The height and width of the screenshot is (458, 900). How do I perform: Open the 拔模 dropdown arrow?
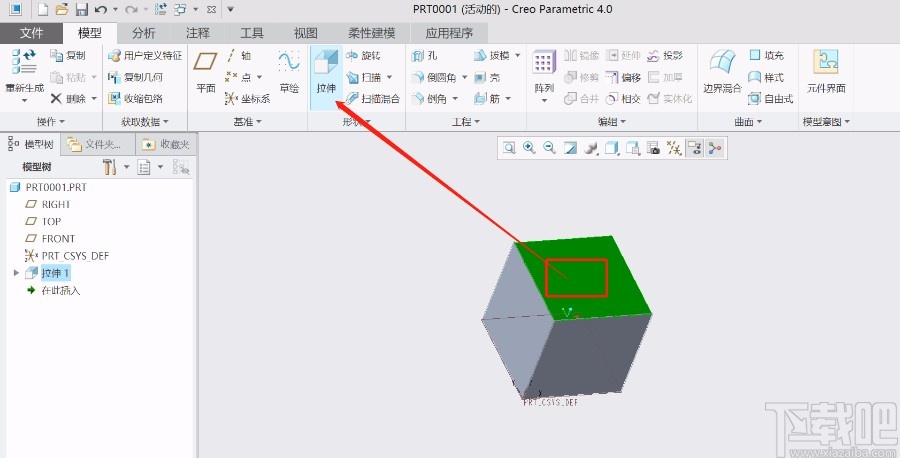tap(517, 56)
